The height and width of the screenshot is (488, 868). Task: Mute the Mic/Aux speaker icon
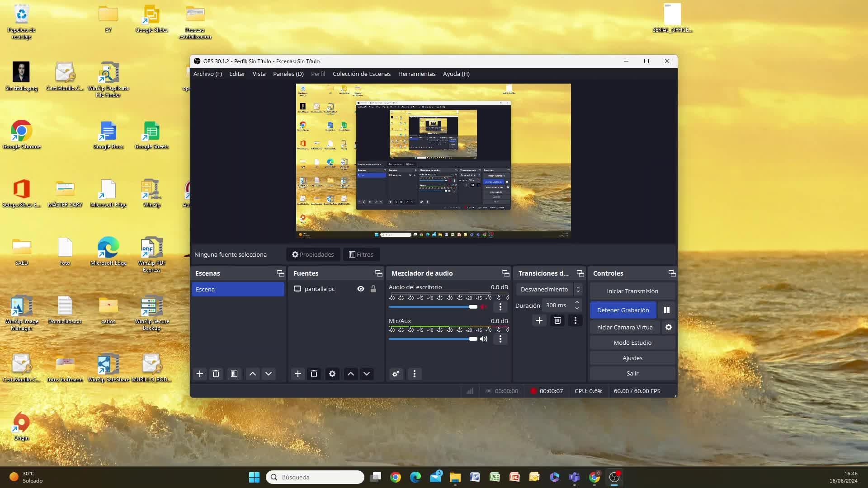484,339
